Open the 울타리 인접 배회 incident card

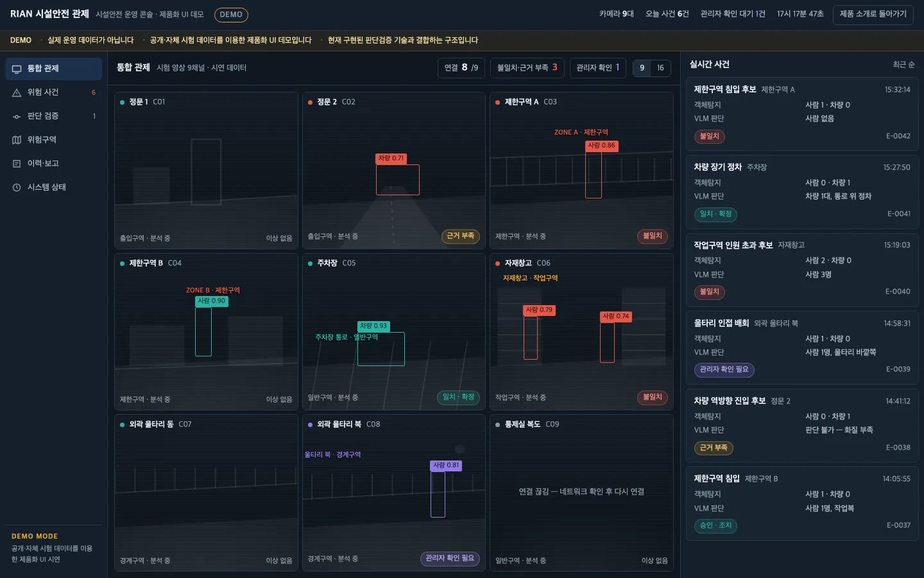point(802,347)
